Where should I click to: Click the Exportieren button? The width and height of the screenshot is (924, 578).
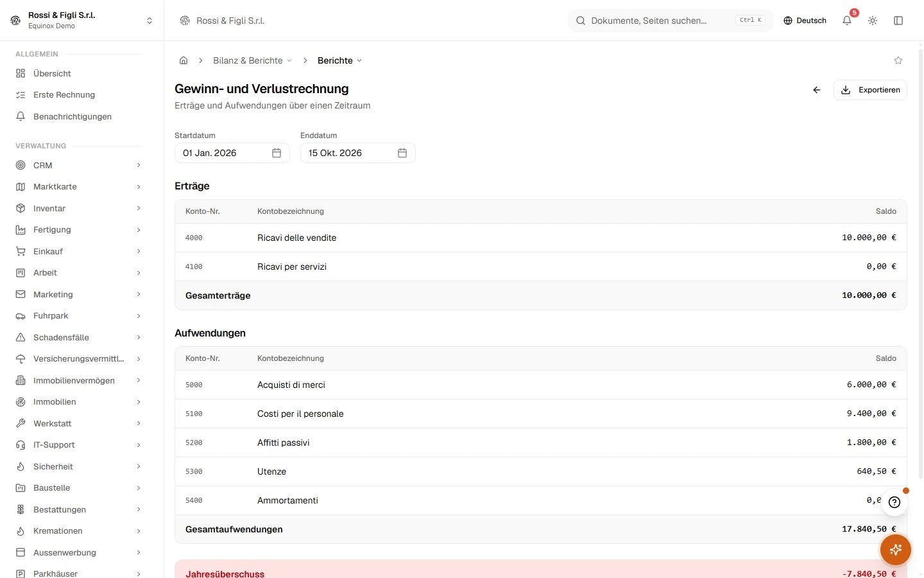[x=870, y=90]
